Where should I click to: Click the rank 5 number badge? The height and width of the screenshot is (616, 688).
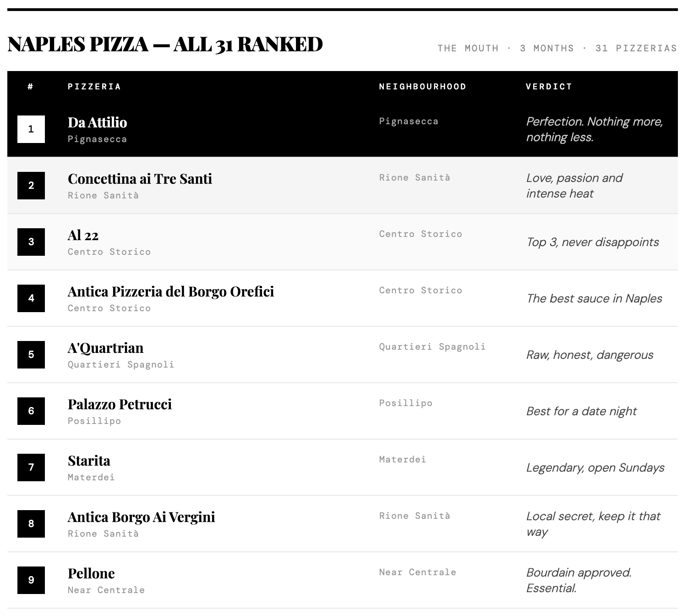[x=31, y=355]
